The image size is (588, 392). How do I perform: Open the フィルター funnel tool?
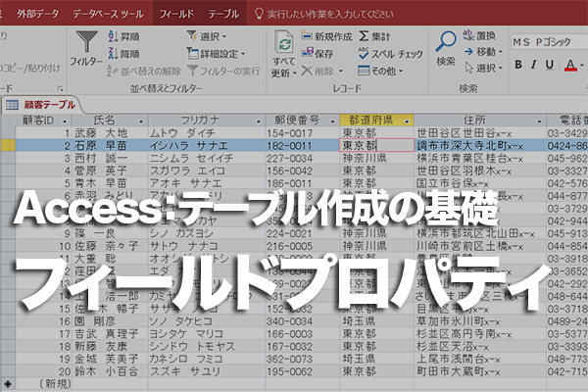(x=86, y=49)
